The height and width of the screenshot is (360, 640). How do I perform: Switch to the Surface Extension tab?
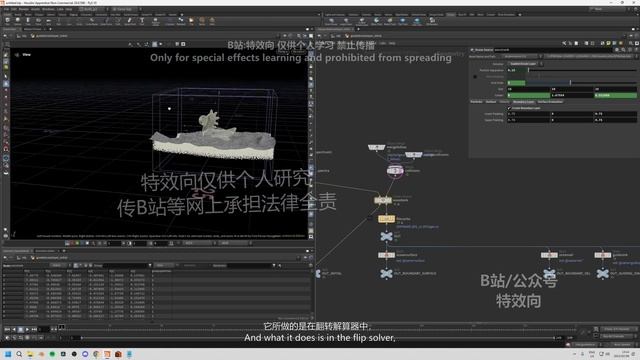click(x=550, y=102)
